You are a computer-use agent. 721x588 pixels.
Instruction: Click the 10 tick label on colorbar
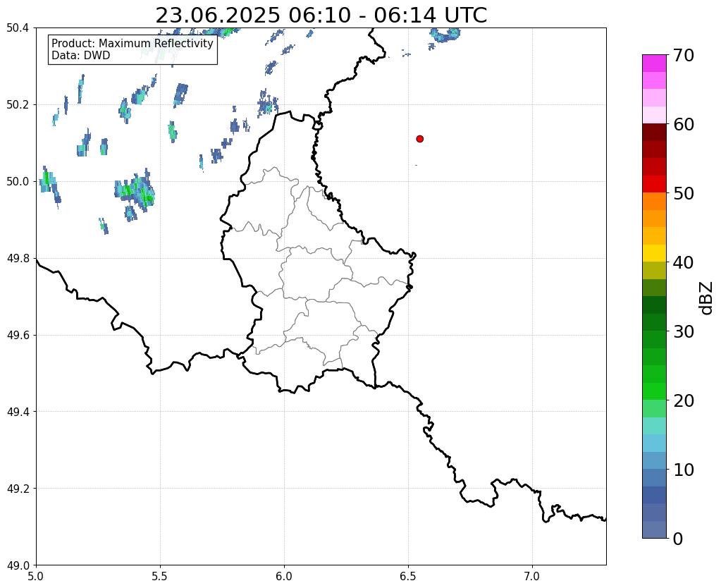click(684, 470)
